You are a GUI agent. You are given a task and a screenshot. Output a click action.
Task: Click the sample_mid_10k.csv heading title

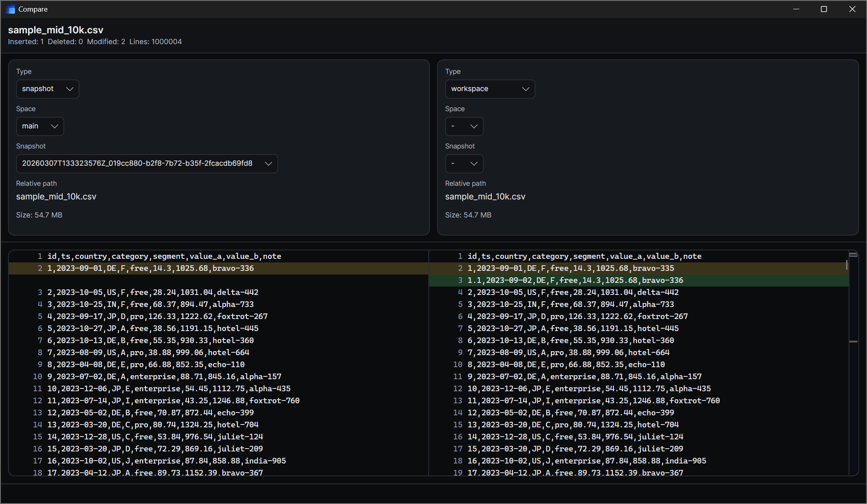click(56, 30)
